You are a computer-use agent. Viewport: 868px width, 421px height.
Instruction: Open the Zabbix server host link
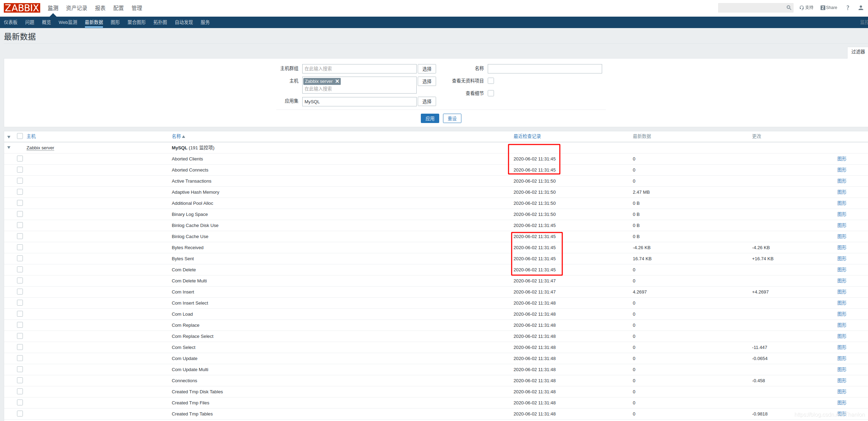tap(40, 148)
